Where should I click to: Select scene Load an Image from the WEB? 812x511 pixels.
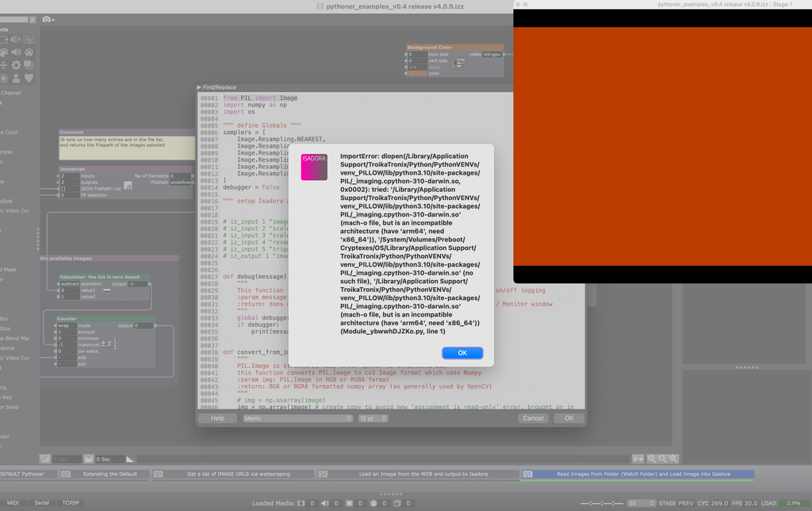419,474
